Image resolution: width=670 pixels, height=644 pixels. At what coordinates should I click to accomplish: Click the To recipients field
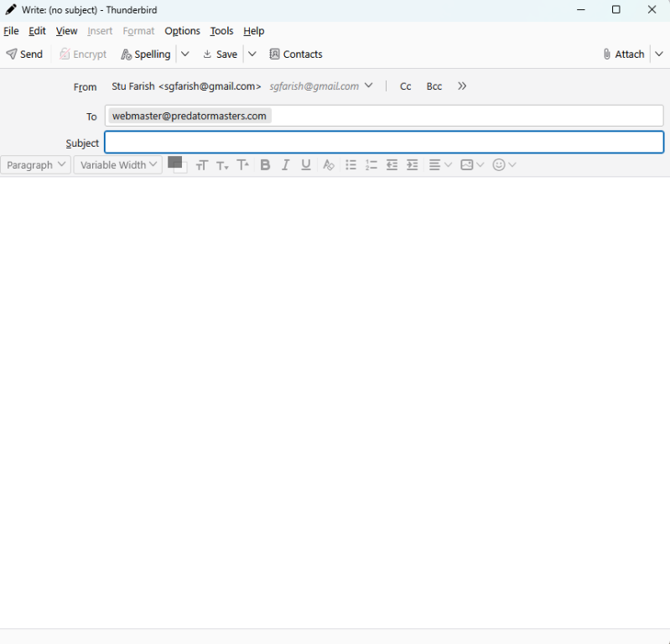384,116
